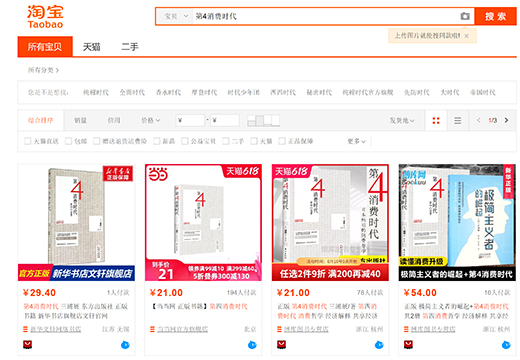Click the orange 搜索 button

(495, 16)
